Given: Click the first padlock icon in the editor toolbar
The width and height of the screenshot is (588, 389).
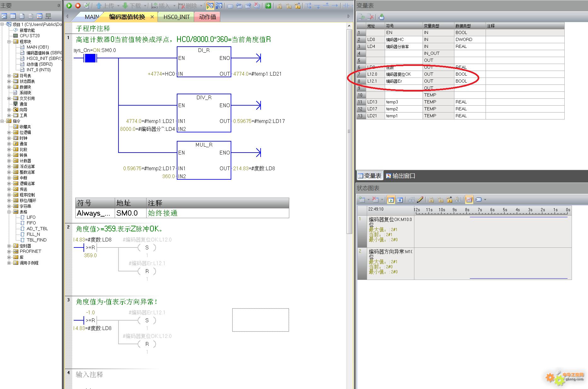Looking at the screenshot, I should [x=280, y=6].
